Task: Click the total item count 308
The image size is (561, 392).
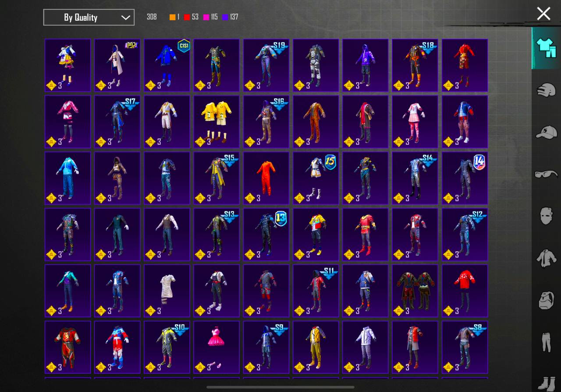Action: (x=152, y=17)
